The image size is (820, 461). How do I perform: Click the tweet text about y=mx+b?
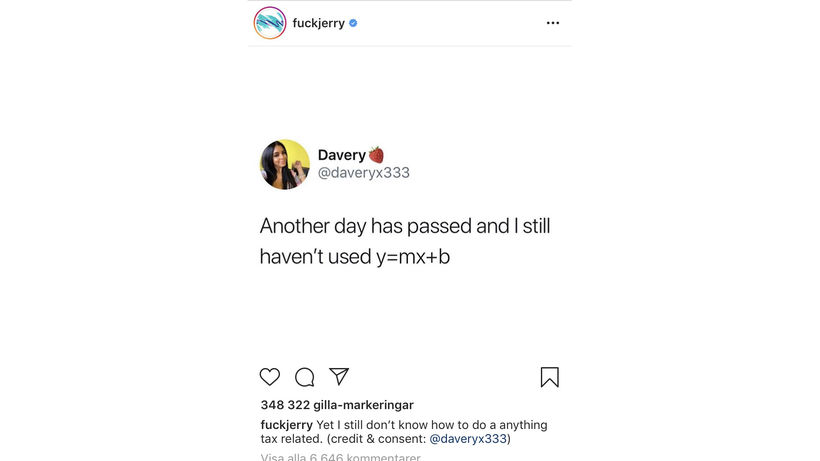click(x=405, y=241)
